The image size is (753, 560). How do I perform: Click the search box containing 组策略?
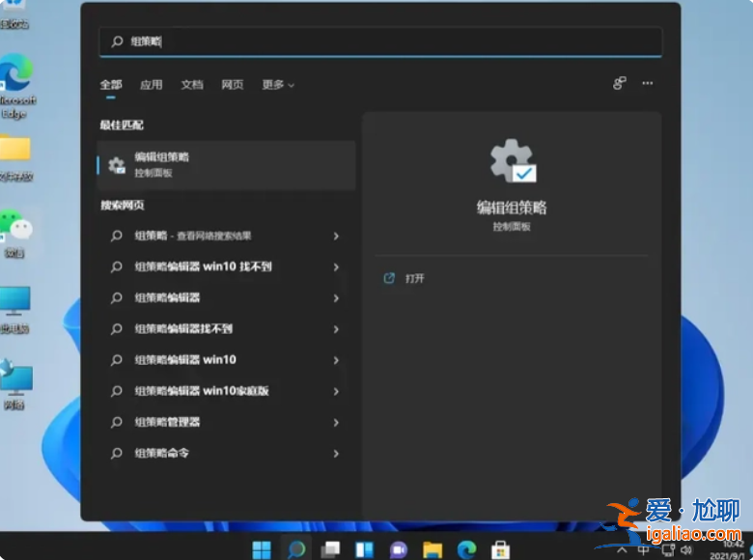pos(380,42)
